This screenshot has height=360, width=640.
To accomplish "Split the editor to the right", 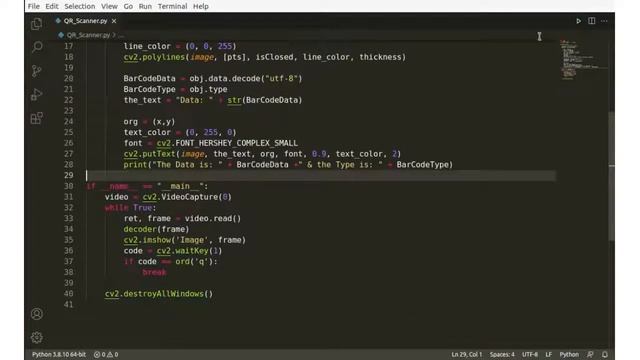I will [x=591, y=21].
